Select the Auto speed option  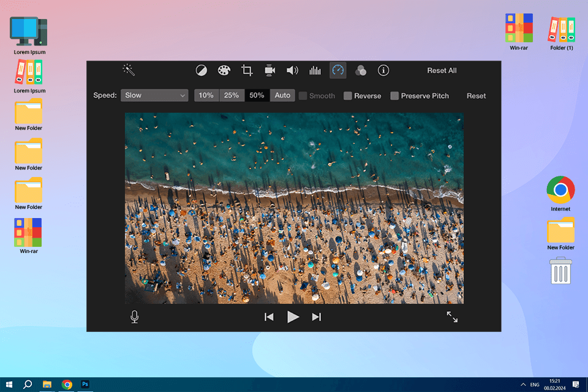click(282, 96)
